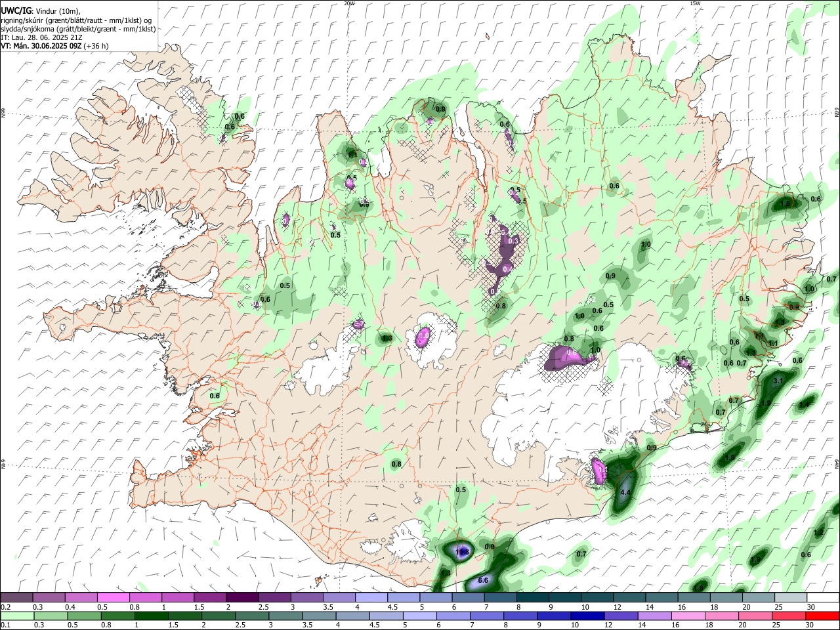Select the 0.1 legend scale label
Image resolution: width=840 pixels, height=630 pixels.
point(5,625)
